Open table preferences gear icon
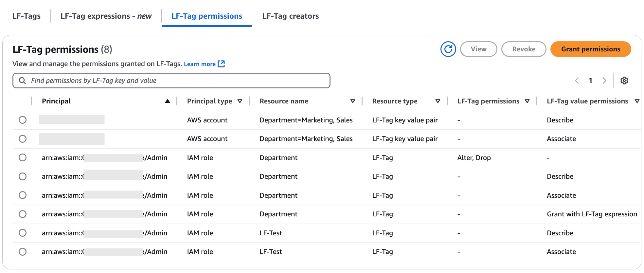The image size is (644, 273). [624, 81]
